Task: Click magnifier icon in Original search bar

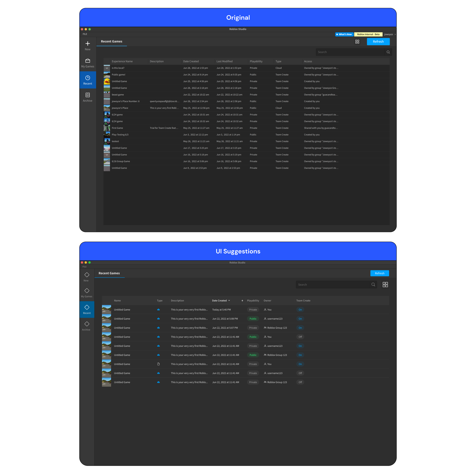Action: (x=388, y=52)
